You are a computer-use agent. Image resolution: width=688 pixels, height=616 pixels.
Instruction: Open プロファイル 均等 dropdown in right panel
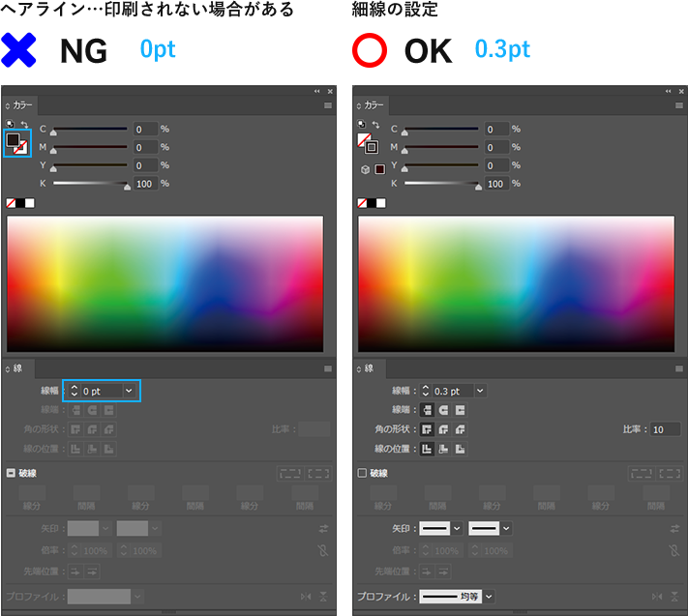[489, 597]
